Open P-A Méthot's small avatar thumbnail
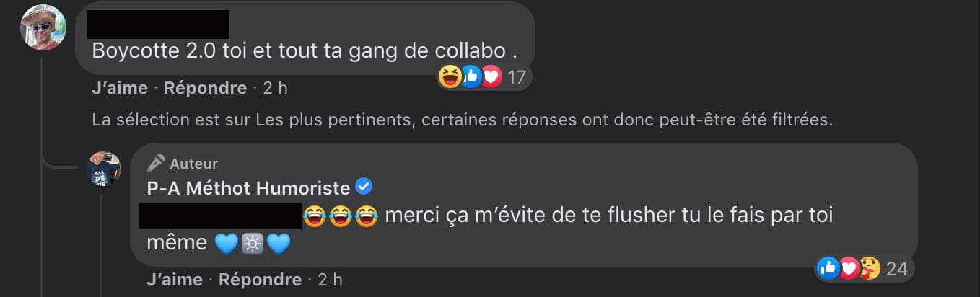 (x=104, y=169)
